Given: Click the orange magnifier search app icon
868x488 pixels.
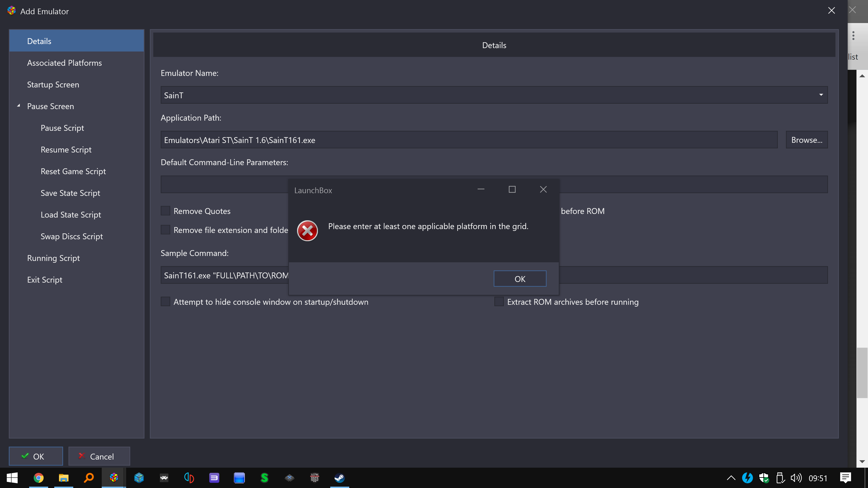Looking at the screenshot, I should point(89,478).
